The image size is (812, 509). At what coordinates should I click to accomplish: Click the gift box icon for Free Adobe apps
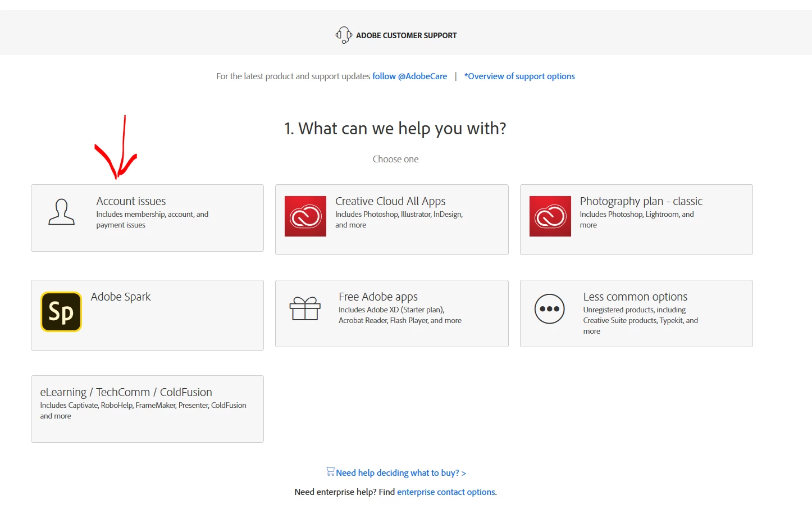[305, 308]
